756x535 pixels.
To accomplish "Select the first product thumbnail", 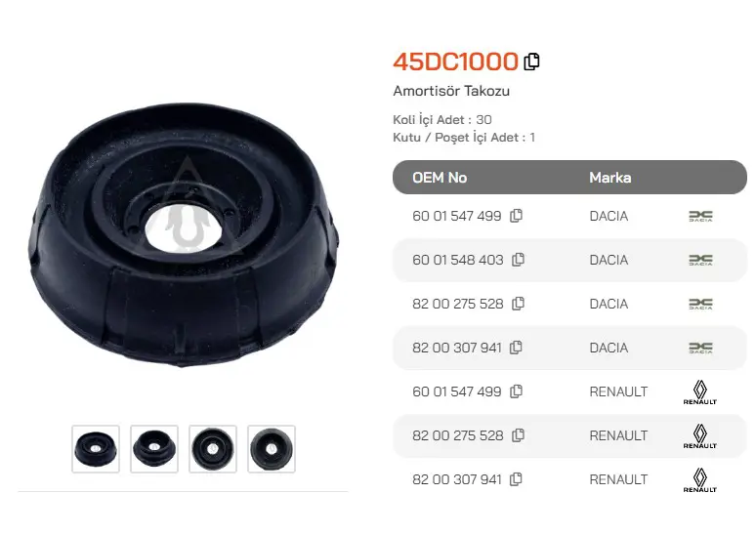I will click(96, 449).
